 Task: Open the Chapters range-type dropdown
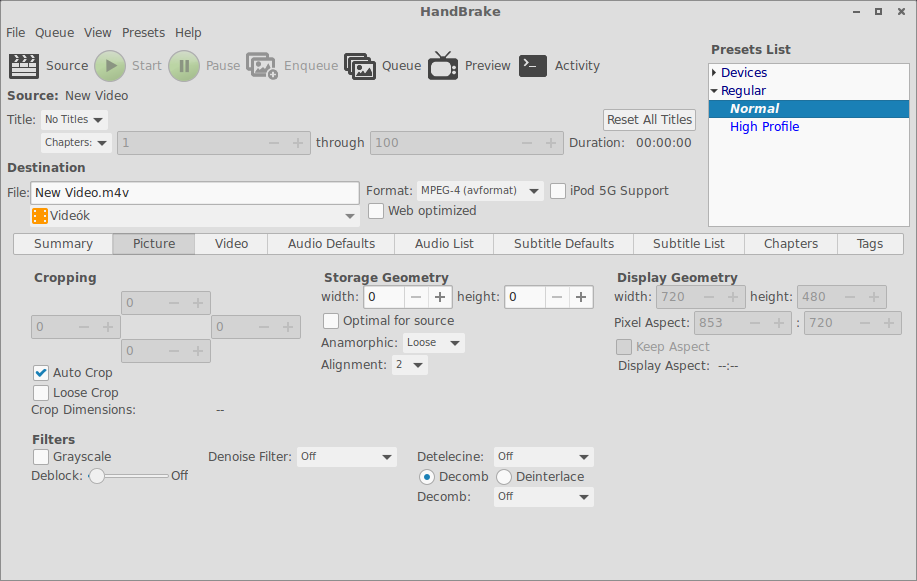(x=76, y=143)
